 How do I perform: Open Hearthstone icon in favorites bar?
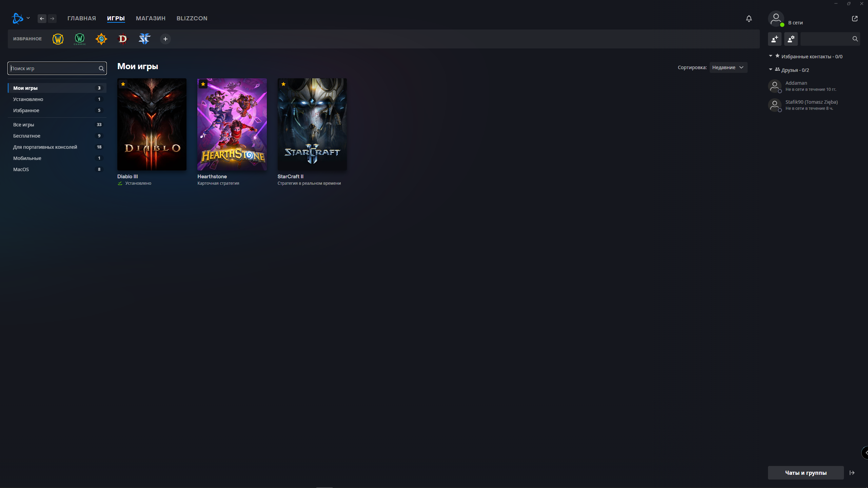(x=101, y=39)
